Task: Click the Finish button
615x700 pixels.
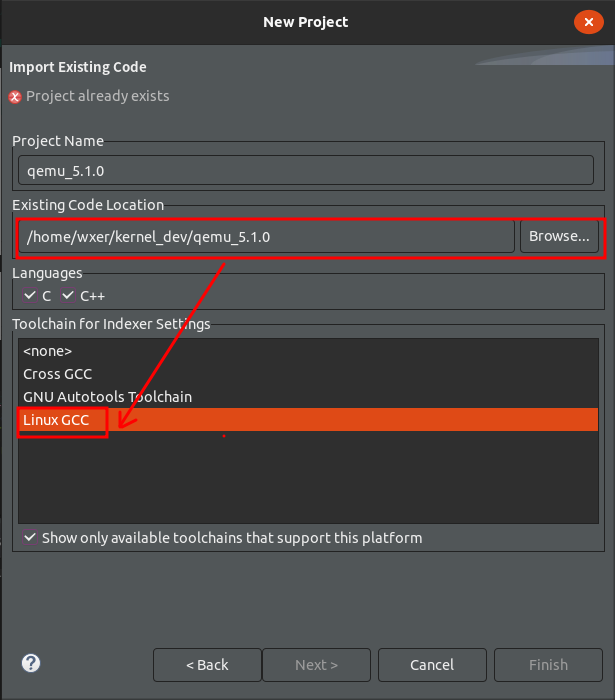Action: (x=548, y=665)
